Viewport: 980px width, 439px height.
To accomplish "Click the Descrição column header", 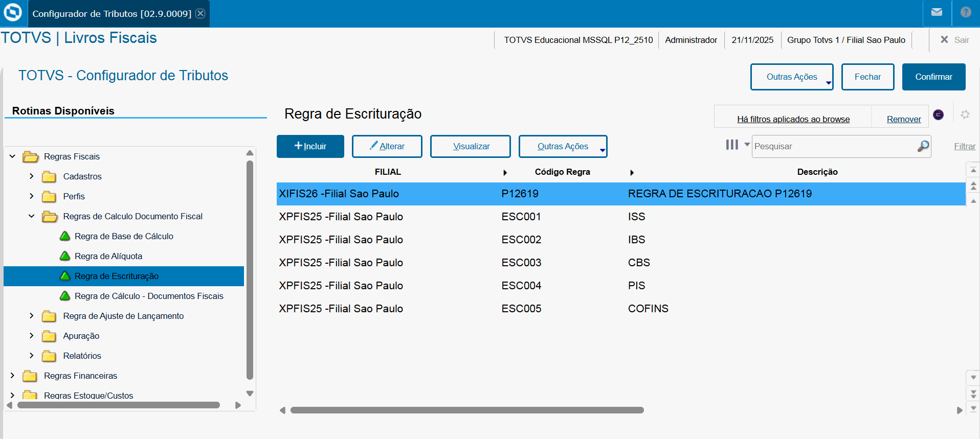I will click(x=817, y=172).
